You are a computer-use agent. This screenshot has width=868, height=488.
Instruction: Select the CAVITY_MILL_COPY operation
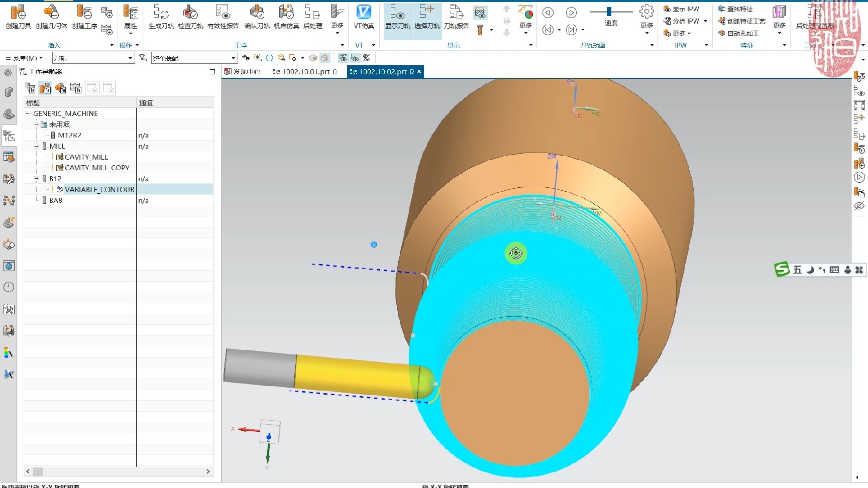(x=96, y=168)
